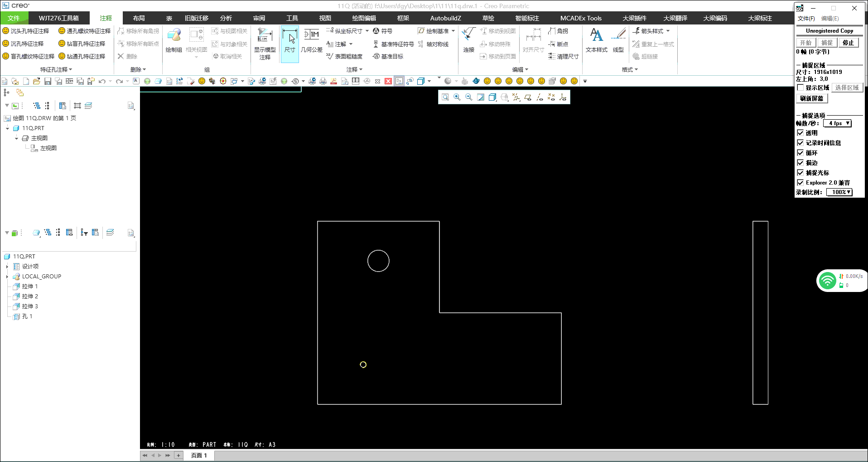Click the zoom out magnifier icon
Screen dimensions: 868x462
[469, 97]
